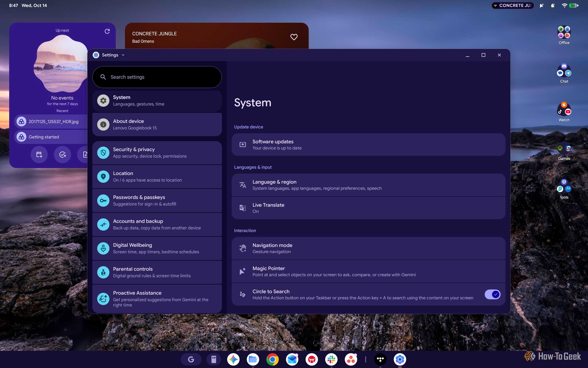
Task: Launch Chrome from the taskbar
Action: (272, 359)
